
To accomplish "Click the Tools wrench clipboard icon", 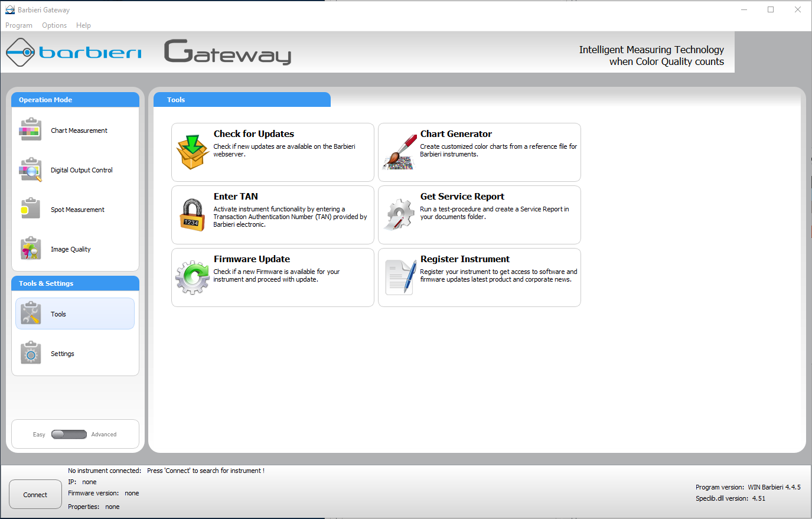I will tap(30, 314).
